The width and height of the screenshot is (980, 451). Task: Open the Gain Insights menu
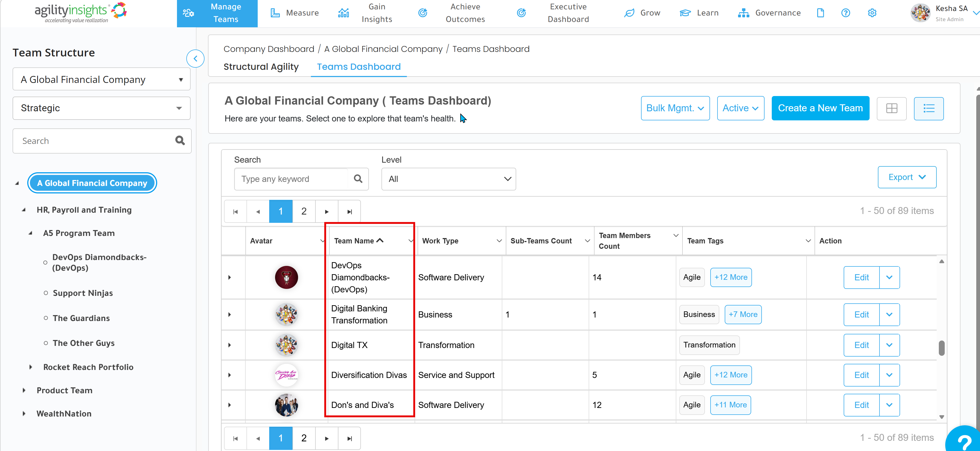point(365,13)
